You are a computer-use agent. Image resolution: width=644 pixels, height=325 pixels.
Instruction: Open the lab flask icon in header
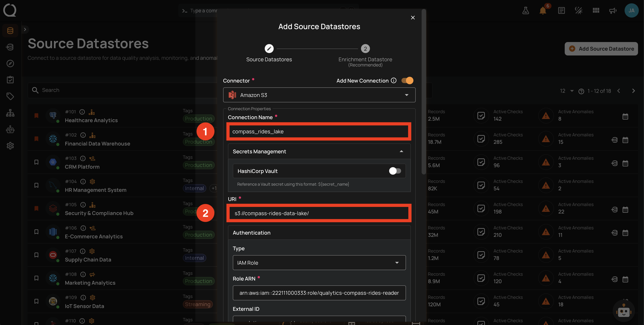coord(526,10)
